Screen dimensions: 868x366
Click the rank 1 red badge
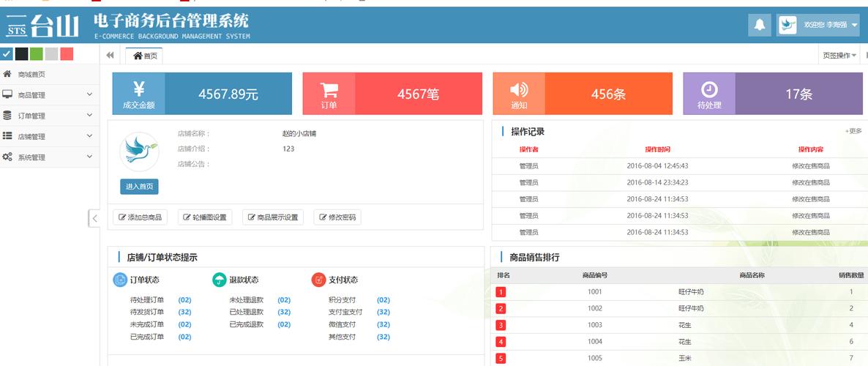pyautogui.click(x=501, y=292)
